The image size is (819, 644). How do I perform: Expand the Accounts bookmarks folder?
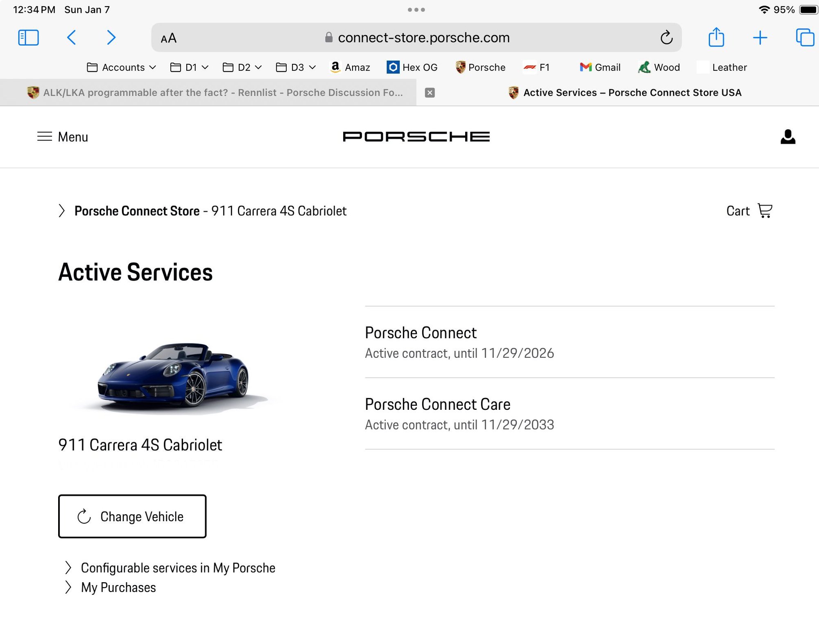[121, 67]
